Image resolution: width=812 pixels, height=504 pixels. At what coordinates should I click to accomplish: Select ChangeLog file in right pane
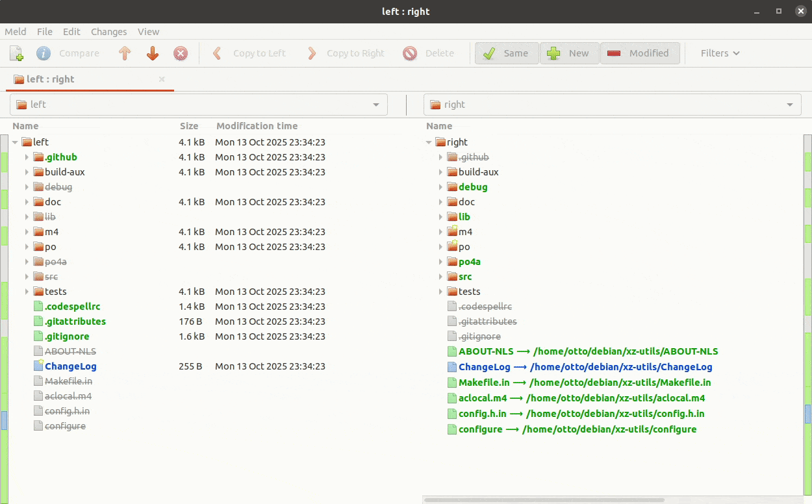pos(484,367)
